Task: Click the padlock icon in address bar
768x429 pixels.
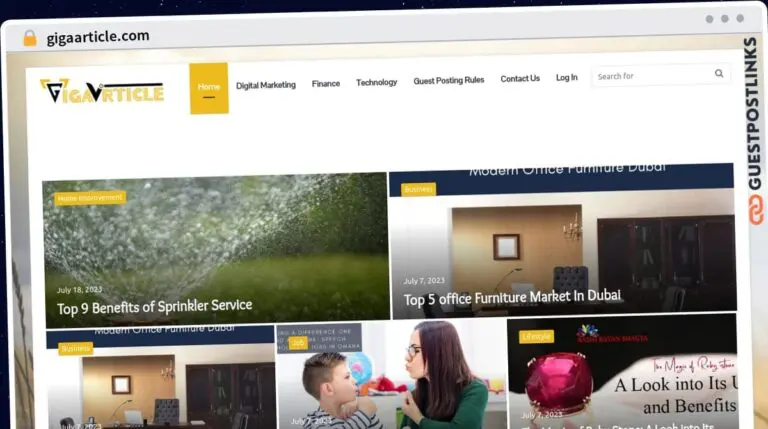Action: 30,38
